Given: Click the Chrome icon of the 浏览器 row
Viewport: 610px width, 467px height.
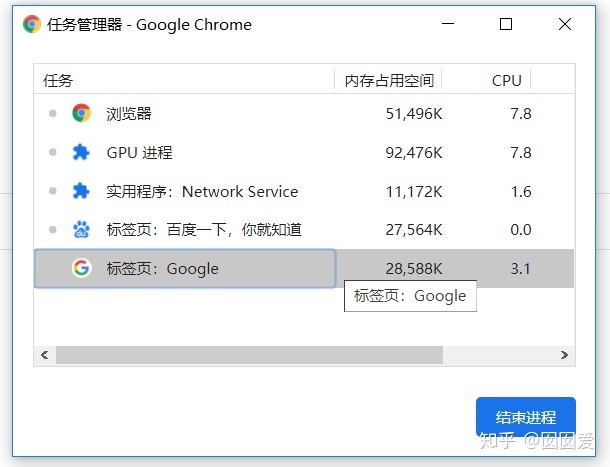Looking at the screenshot, I should pyautogui.click(x=81, y=113).
